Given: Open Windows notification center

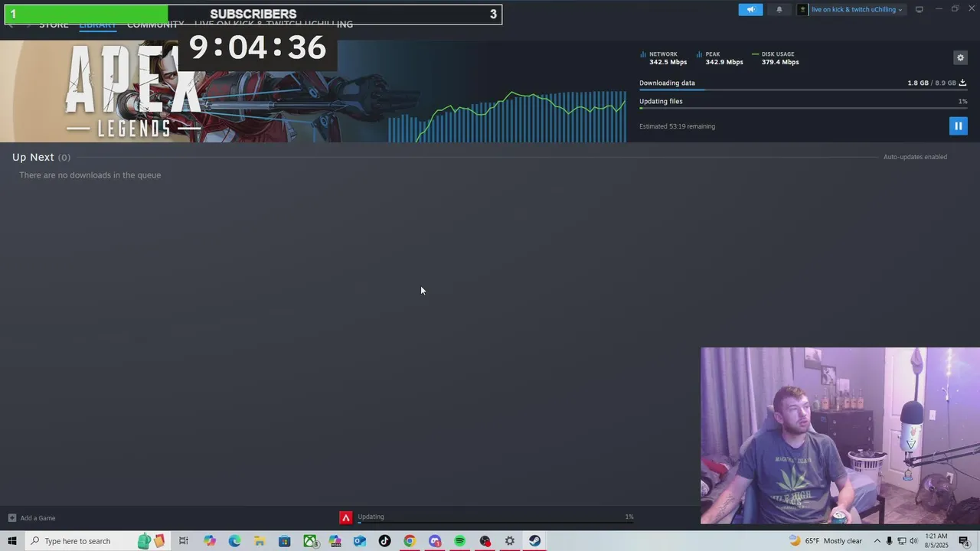Looking at the screenshot, I should pos(963,541).
